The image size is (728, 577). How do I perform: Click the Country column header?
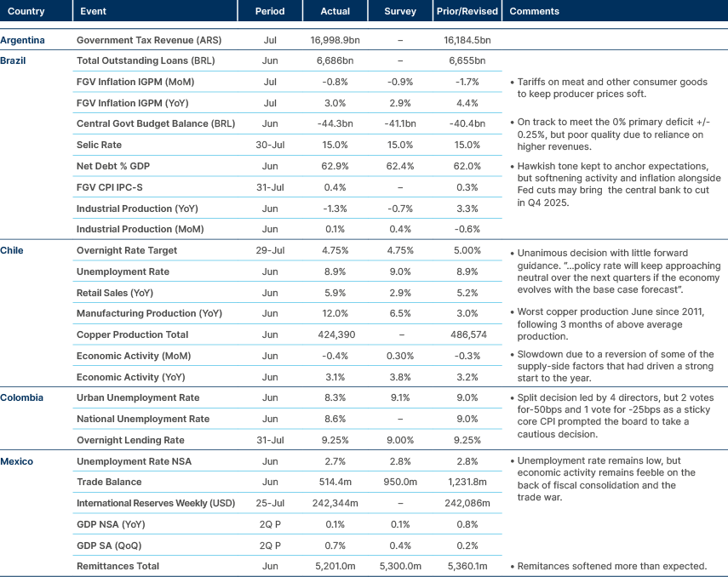[26, 11]
